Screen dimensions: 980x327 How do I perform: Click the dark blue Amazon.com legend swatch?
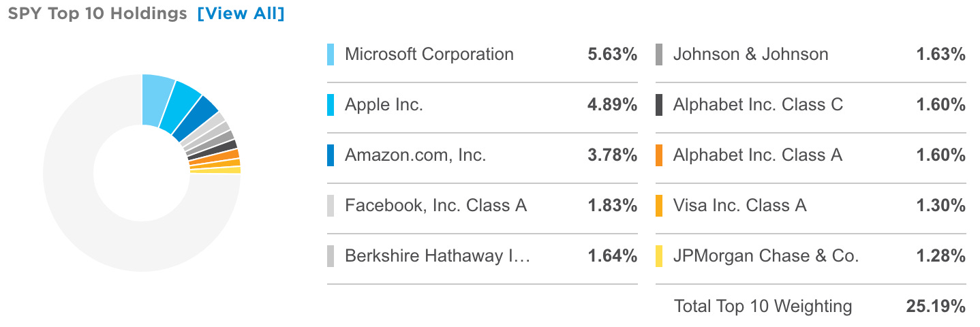(x=331, y=155)
